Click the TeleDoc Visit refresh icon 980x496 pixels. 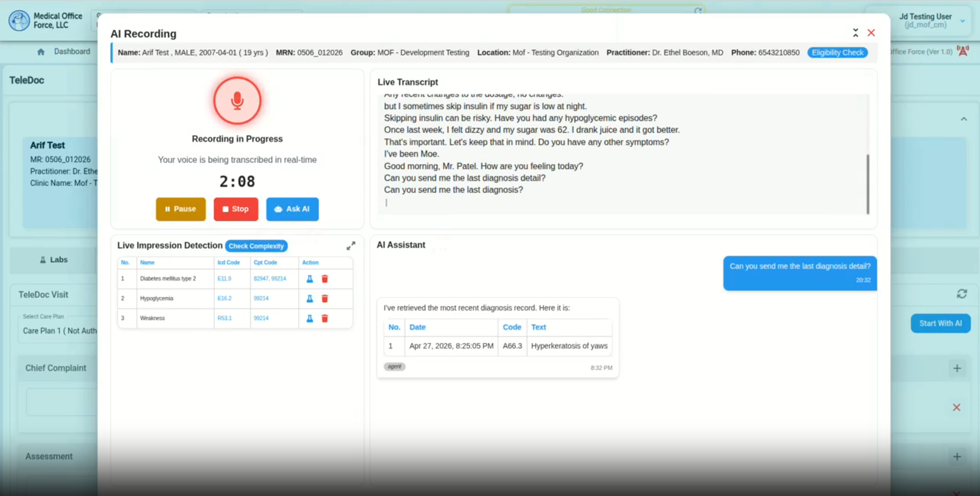(x=962, y=294)
